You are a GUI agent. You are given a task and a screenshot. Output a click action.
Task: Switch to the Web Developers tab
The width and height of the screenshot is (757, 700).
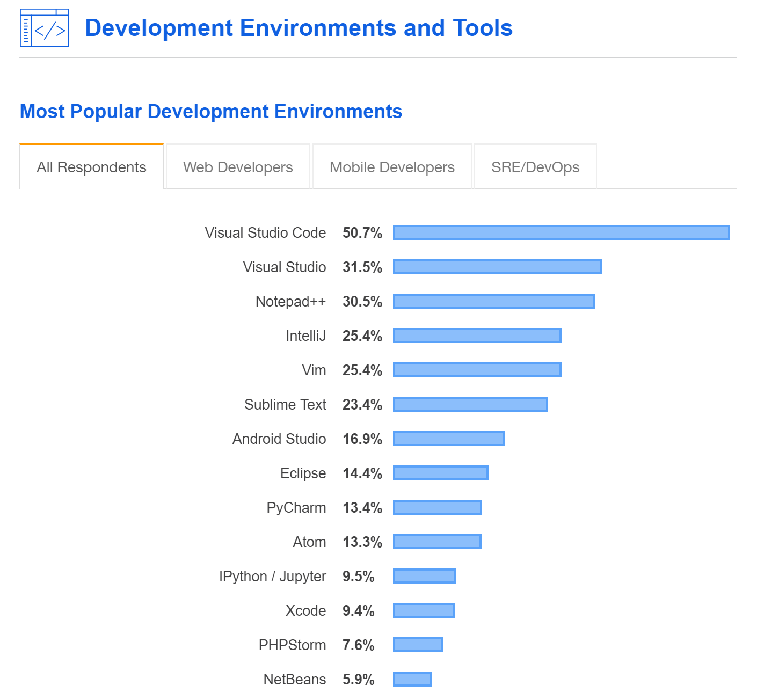point(238,167)
